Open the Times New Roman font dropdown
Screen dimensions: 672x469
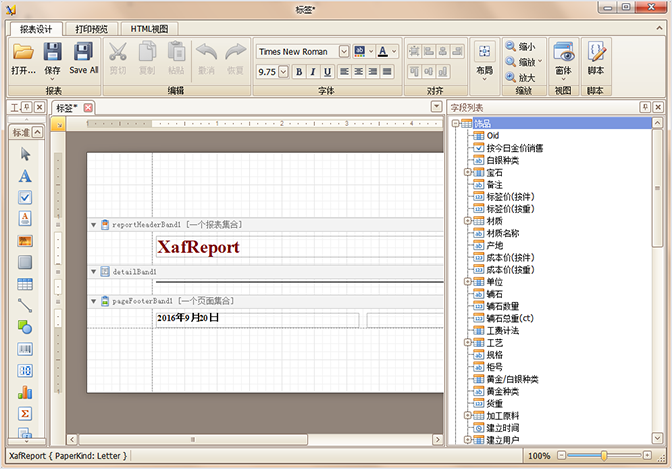pyautogui.click(x=344, y=51)
